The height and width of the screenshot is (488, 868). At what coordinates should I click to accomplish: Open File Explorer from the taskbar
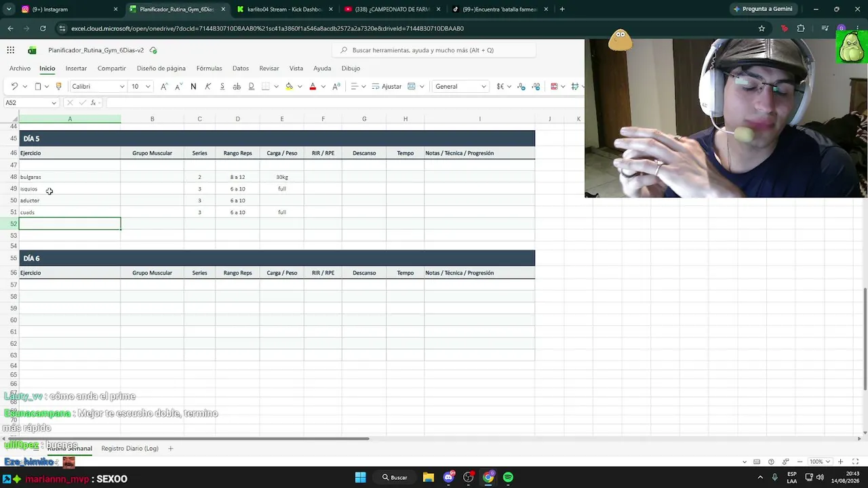tap(429, 477)
